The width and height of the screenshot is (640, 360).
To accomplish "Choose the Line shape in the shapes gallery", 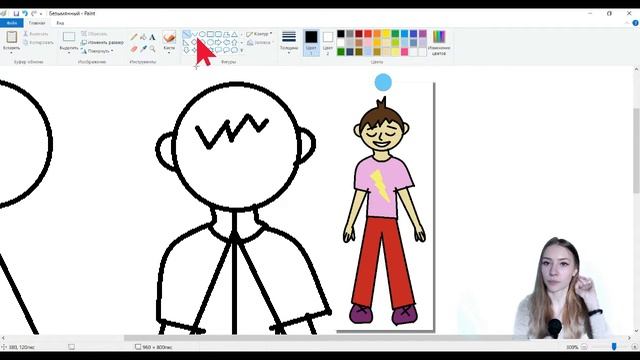I will pos(186,34).
